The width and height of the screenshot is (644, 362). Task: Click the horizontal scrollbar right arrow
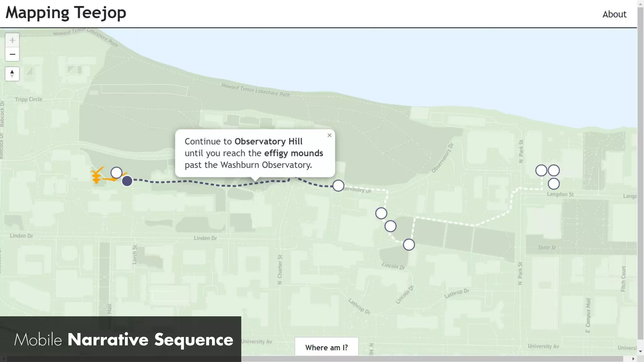[x=633, y=359]
